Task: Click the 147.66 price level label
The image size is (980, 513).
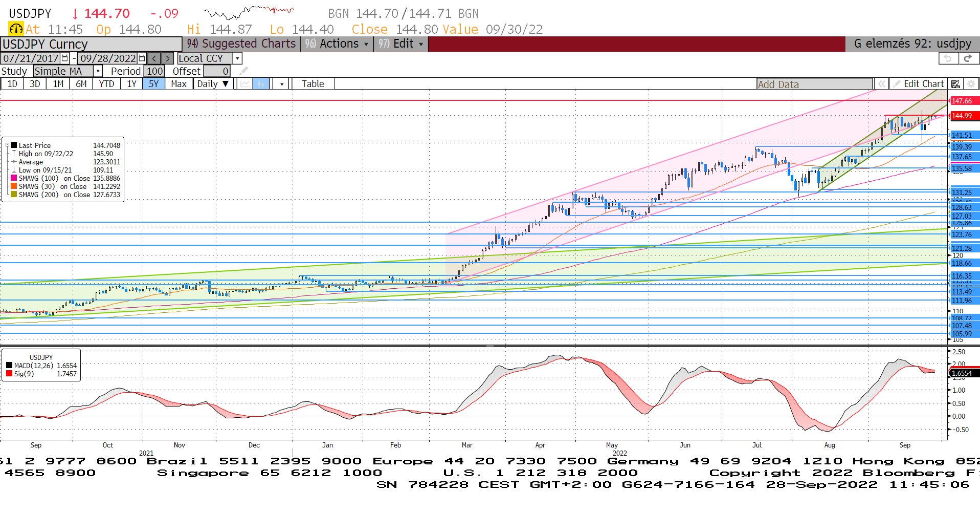Action: click(964, 101)
